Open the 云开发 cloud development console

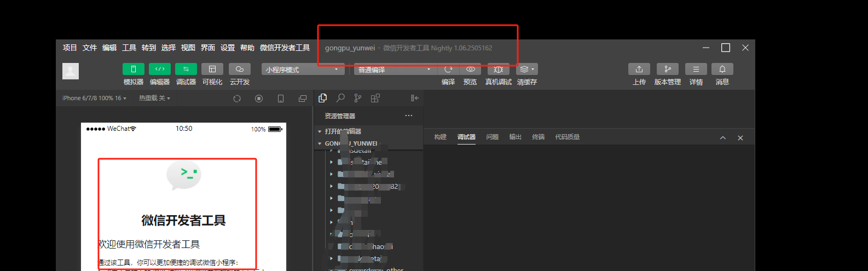tap(240, 69)
